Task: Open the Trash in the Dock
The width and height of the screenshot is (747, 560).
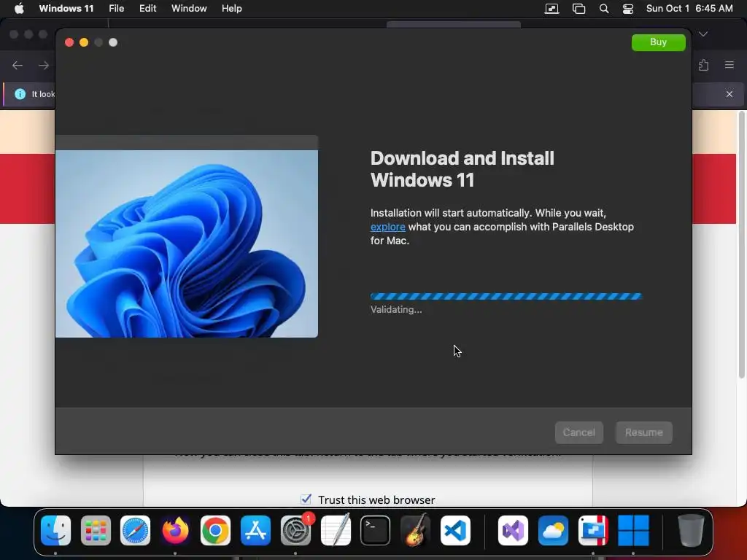Action: 691,530
